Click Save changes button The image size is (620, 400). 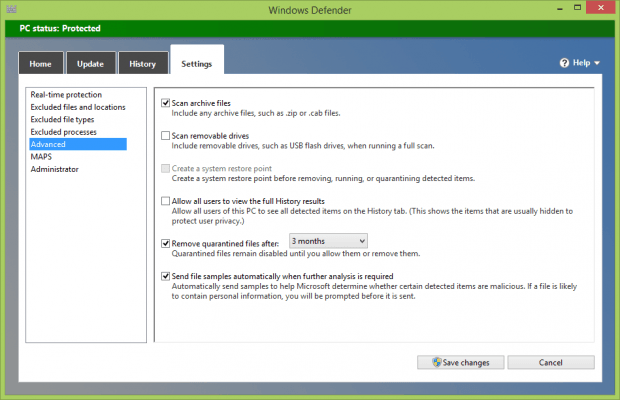(x=461, y=362)
